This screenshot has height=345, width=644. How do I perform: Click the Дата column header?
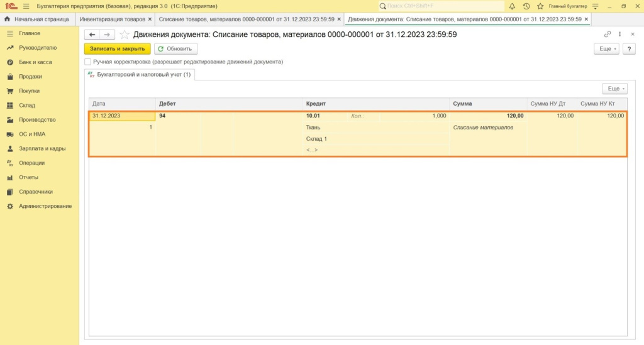point(123,104)
